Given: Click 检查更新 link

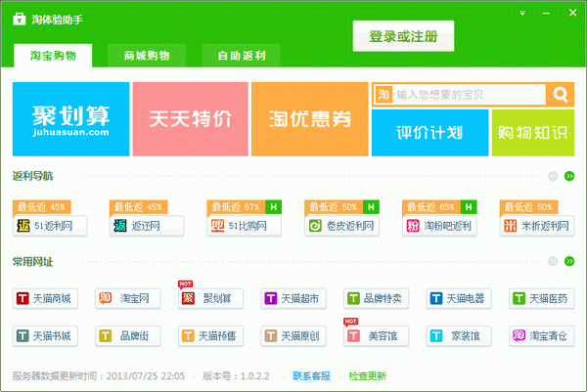Looking at the screenshot, I should tap(367, 376).
